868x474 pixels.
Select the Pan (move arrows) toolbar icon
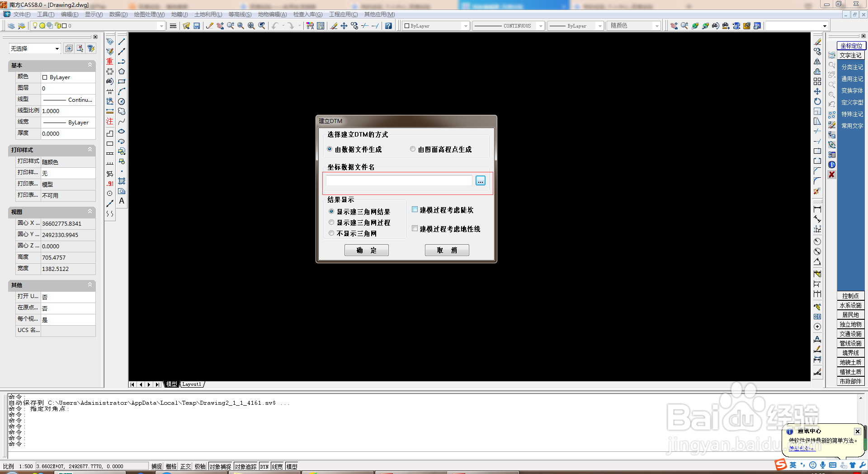(x=344, y=26)
